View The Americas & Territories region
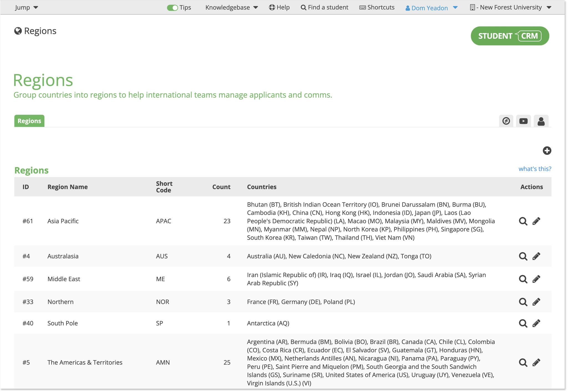568x392 pixels. tap(523, 362)
